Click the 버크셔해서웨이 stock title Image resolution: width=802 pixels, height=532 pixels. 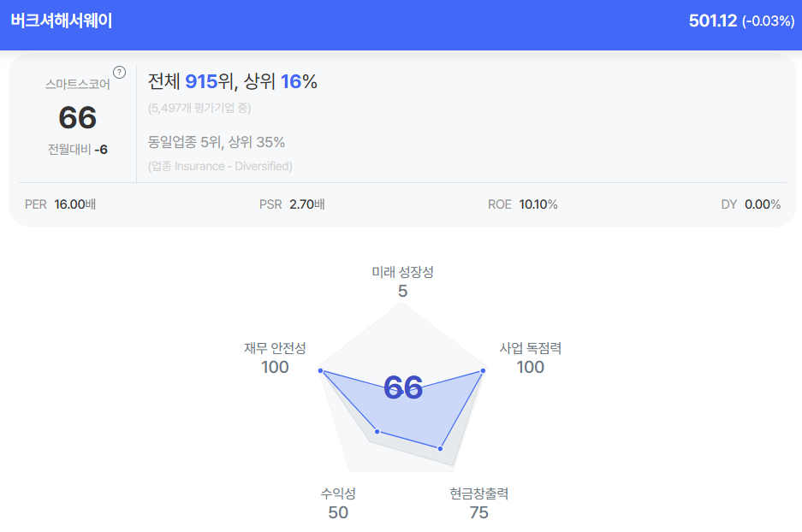[x=62, y=21]
